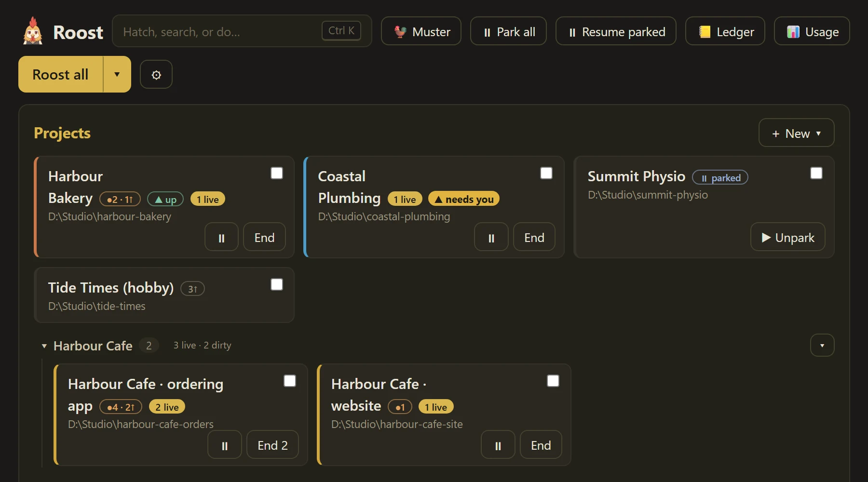This screenshot has width=868, height=482.
Task: Open the Usage view
Action: 812,31
